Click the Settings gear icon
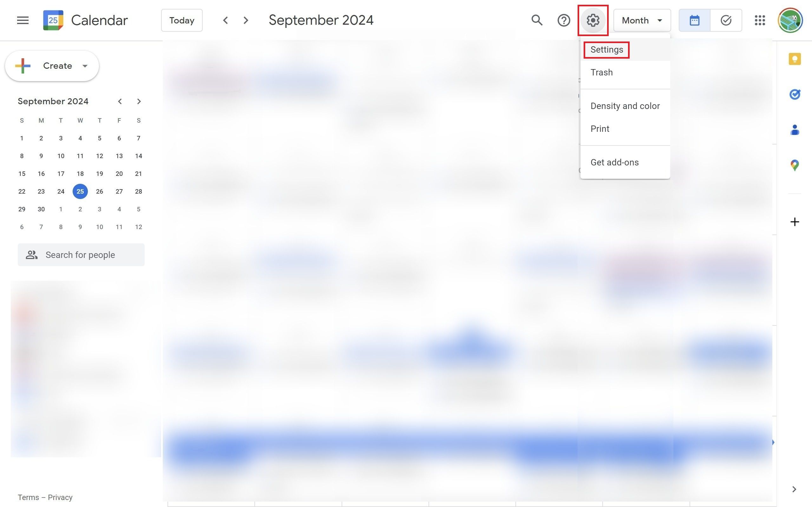This screenshot has height=507, width=812. click(592, 20)
